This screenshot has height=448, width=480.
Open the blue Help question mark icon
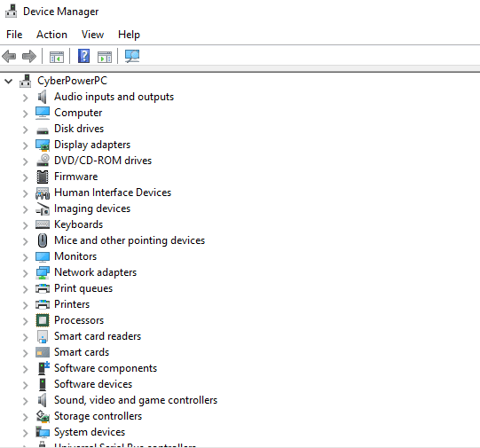coord(83,56)
